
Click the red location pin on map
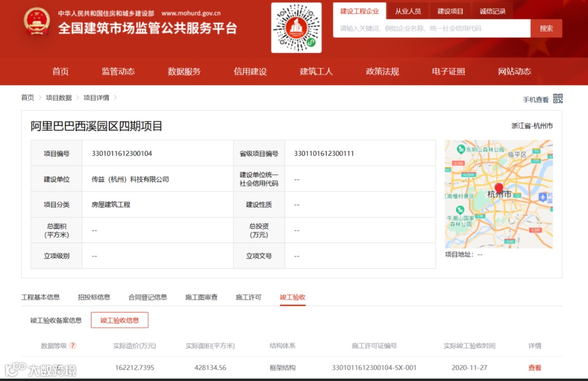(499, 188)
